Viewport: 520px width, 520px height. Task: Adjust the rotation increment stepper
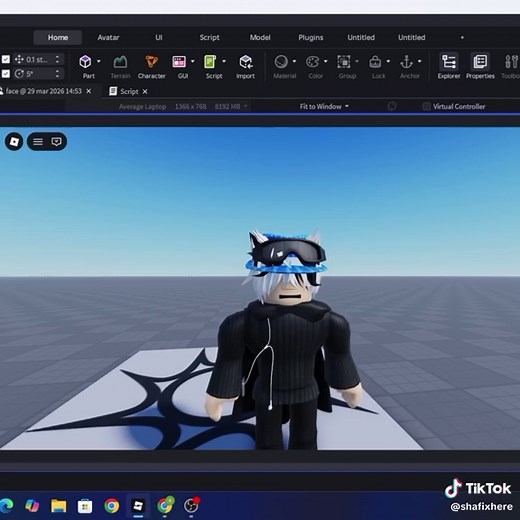coord(57,74)
